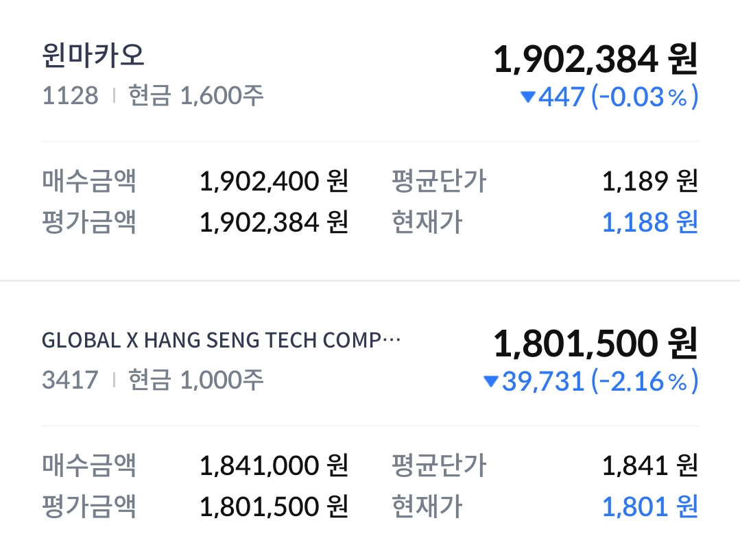The width and height of the screenshot is (740, 560).
Task: Click stock code 3417 text
Action: point(70,379)
